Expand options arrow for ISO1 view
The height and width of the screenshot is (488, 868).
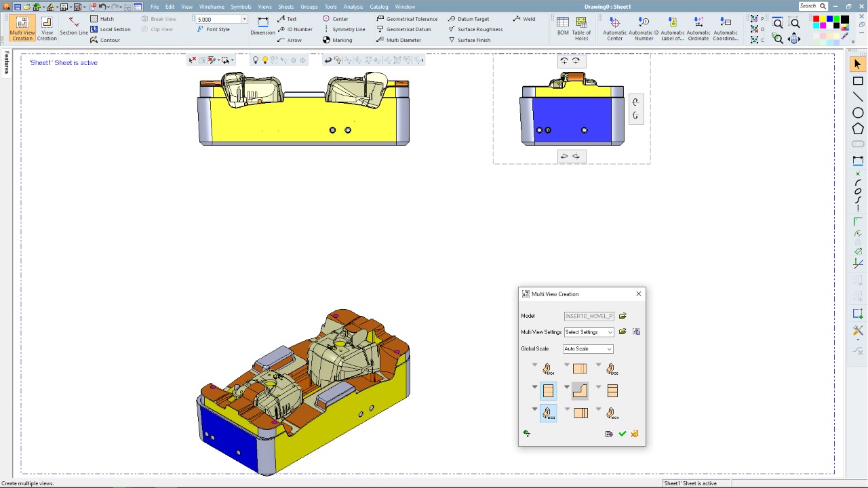(535, 365)
